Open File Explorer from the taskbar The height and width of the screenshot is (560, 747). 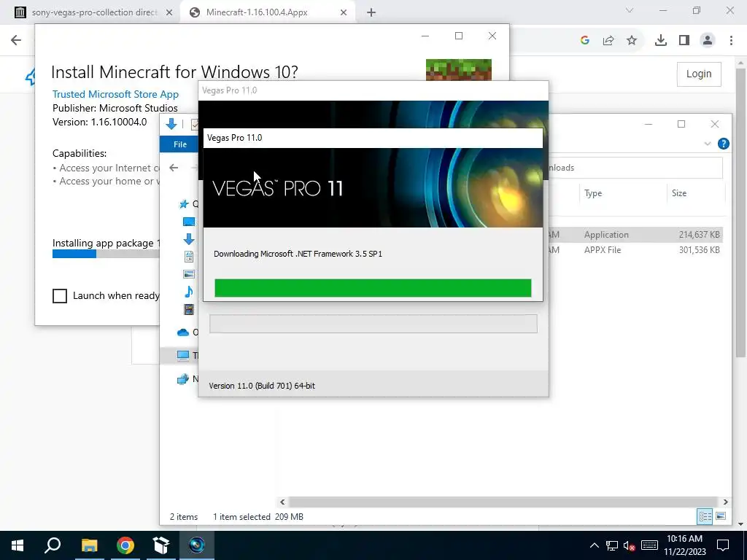[89, 545]
